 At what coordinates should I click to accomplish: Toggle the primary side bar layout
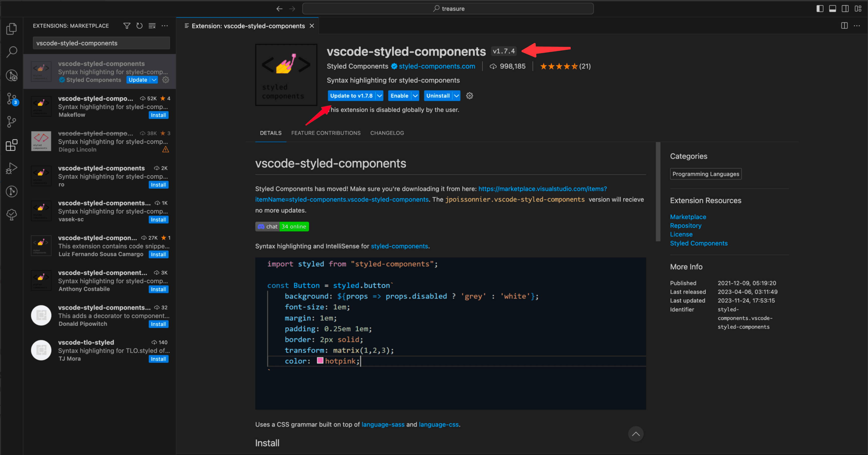tap(820, 9)
